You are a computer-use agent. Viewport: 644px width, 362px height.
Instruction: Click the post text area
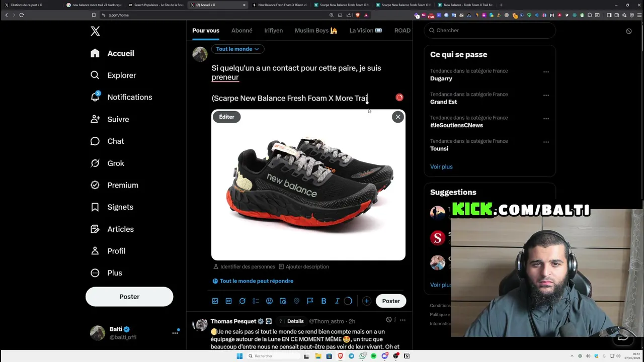point(296,83)
